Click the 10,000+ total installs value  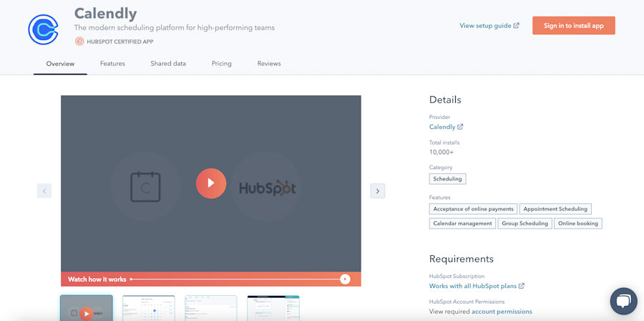click(x=441, y=152)
